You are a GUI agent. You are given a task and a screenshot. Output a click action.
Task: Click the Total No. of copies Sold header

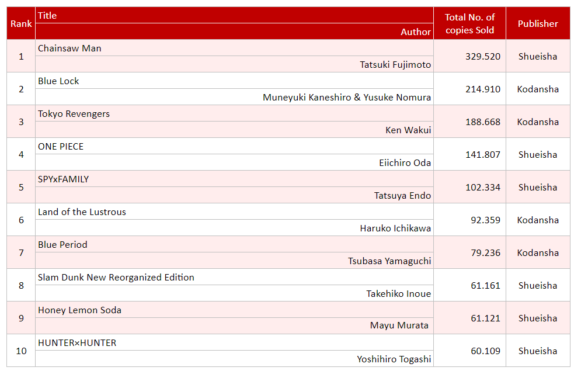469,23
